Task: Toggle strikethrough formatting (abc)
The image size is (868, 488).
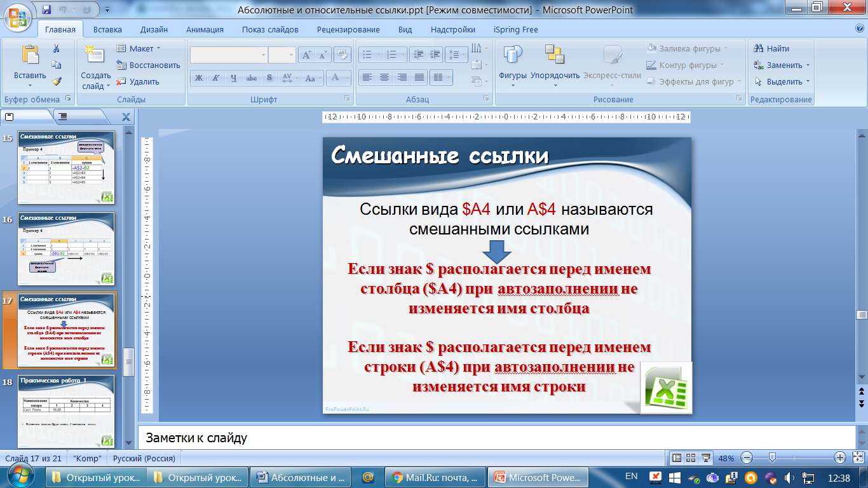Action: (252, 78)
